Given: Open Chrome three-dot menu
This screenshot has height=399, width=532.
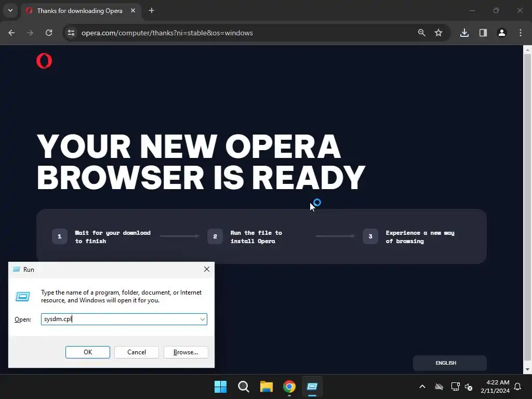Looking at the screenshot, I should point(521,33).
